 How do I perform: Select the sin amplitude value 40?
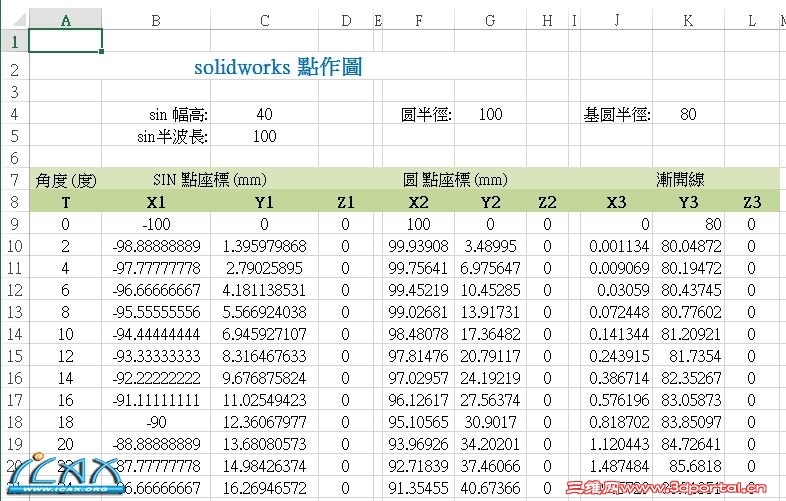[x=264, y=114]
